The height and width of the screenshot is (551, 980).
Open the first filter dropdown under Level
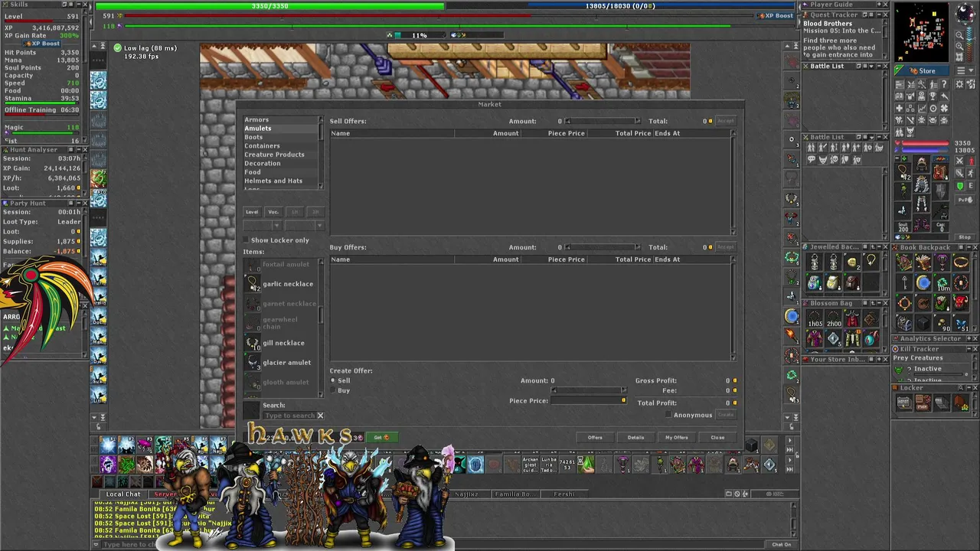tap(263, 225)
